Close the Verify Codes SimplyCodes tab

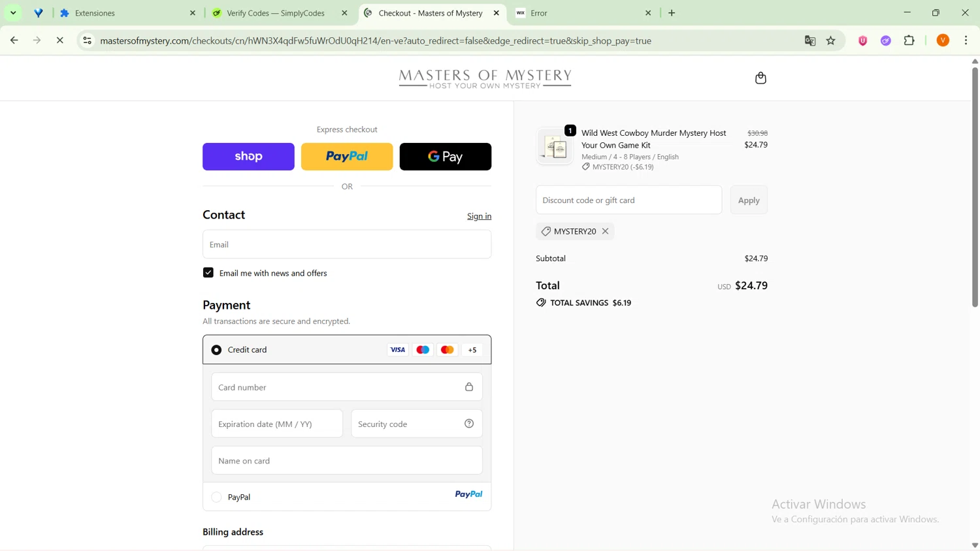pyautogui.click(x=345, y=13)
